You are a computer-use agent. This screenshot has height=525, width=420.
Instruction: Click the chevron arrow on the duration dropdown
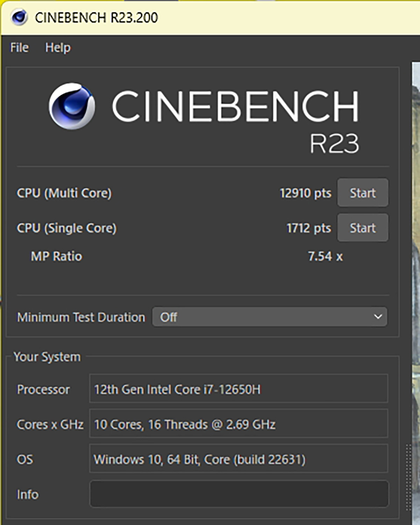(378, 317)
